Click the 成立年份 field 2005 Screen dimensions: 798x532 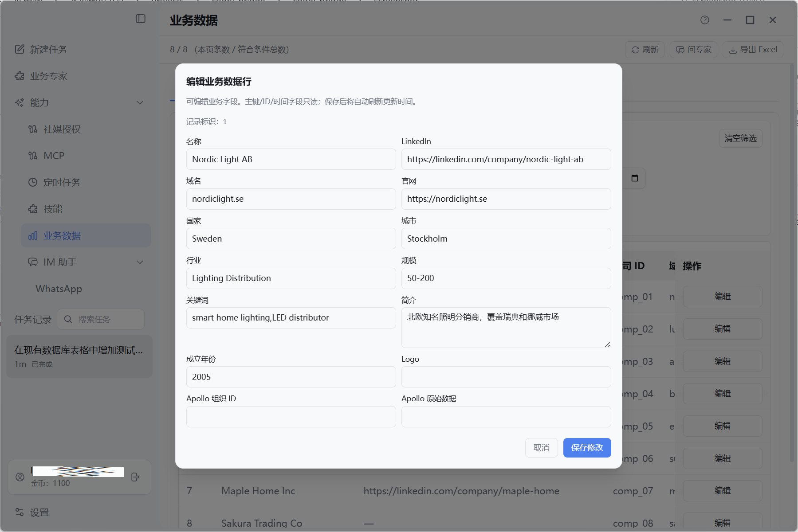(x=291, y=377)
